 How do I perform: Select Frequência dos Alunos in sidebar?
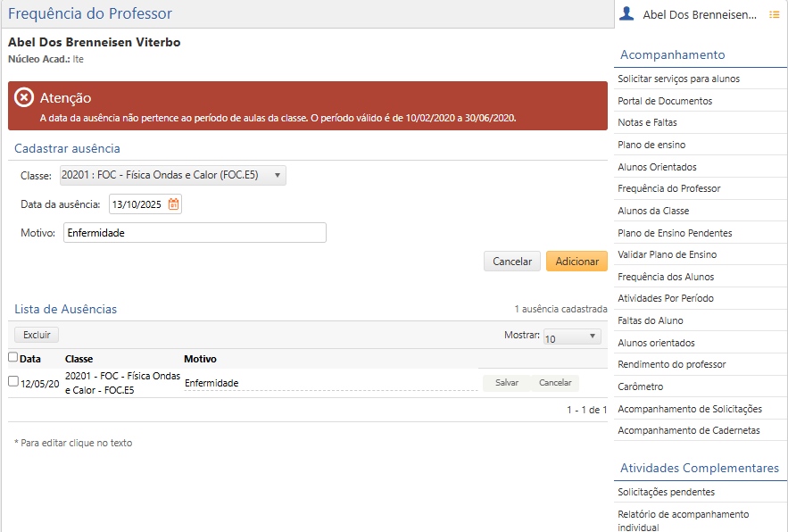666,277
